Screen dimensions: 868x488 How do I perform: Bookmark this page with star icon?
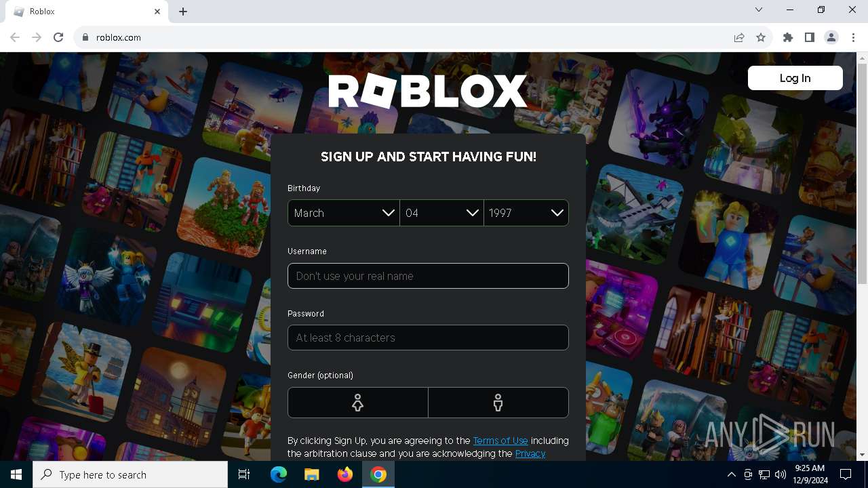coord(761,37)
